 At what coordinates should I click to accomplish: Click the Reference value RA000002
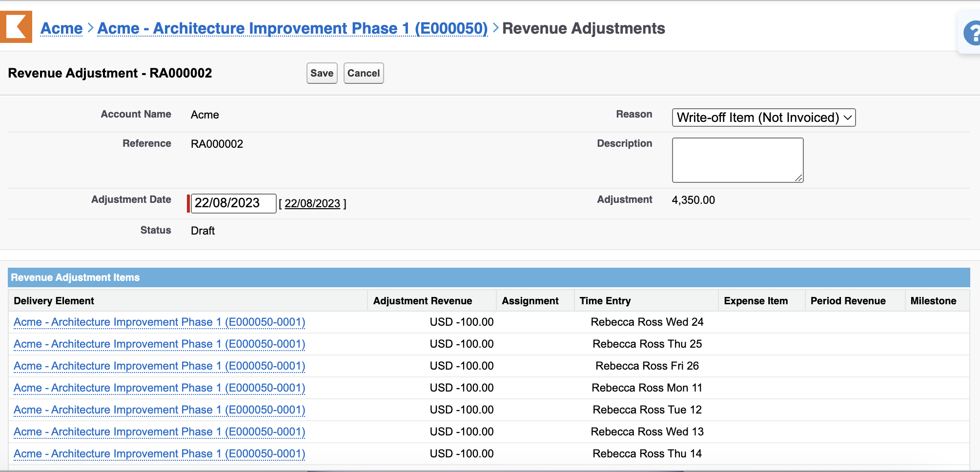point(217,144)
